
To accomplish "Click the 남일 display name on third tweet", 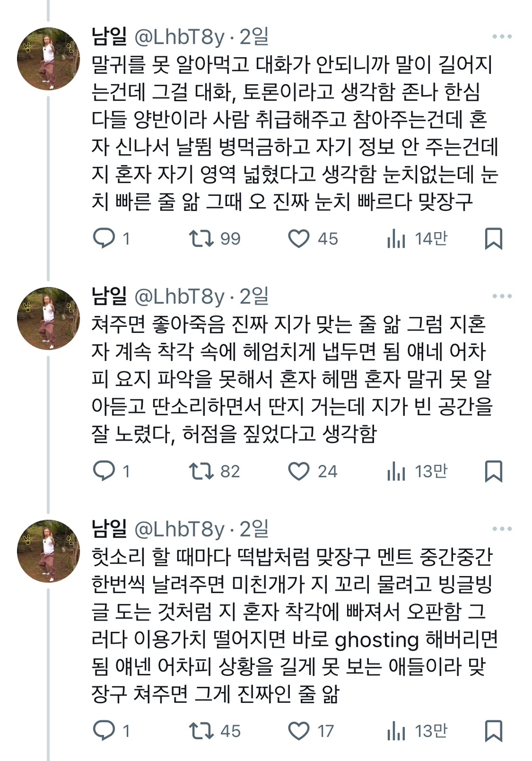I will 109,529.
